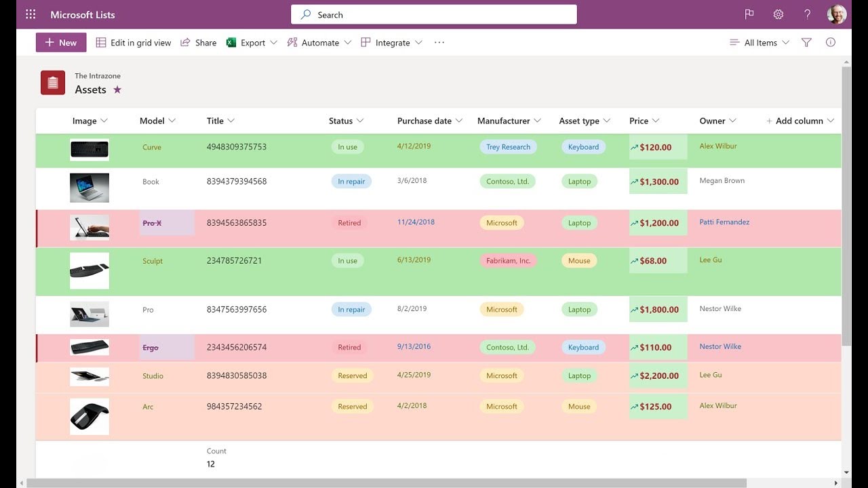Click the Reserved status on Studio row
The width and height of the screenshot is (868, 488).
click(352, 375)
